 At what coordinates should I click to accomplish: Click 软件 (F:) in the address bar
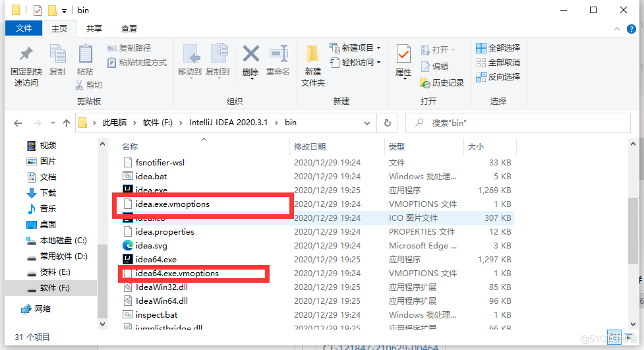tap(158, 123)
